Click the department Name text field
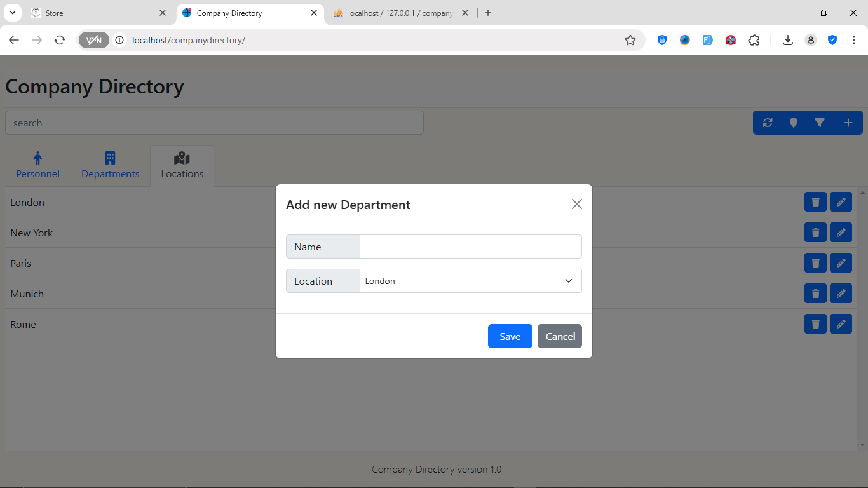This screenshot has width=868, height=488. click(470, 247)
